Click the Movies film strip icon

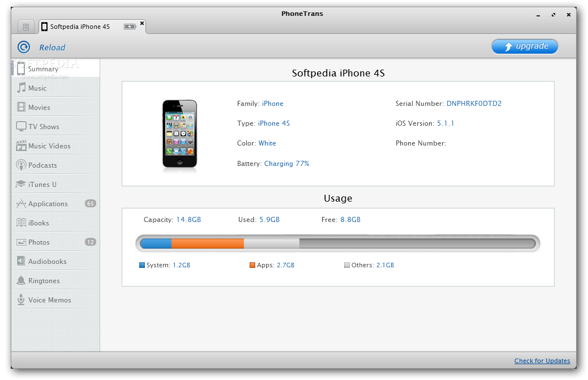click(x=21, y=107)
